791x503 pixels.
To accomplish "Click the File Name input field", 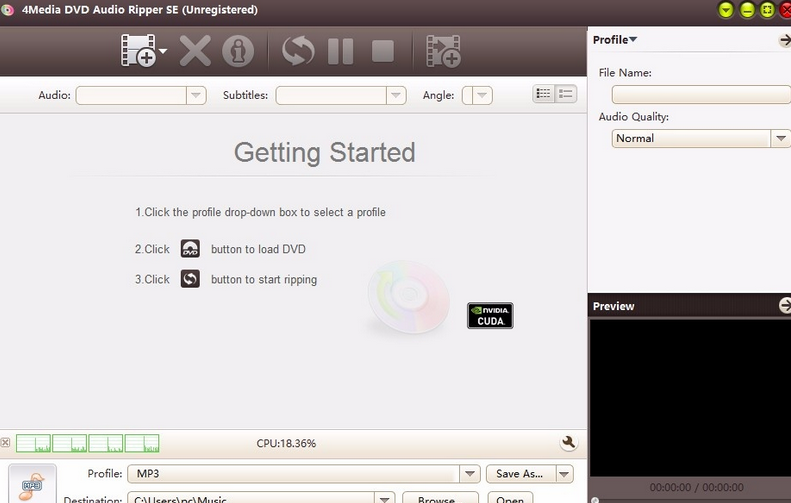I will point(701,94).
